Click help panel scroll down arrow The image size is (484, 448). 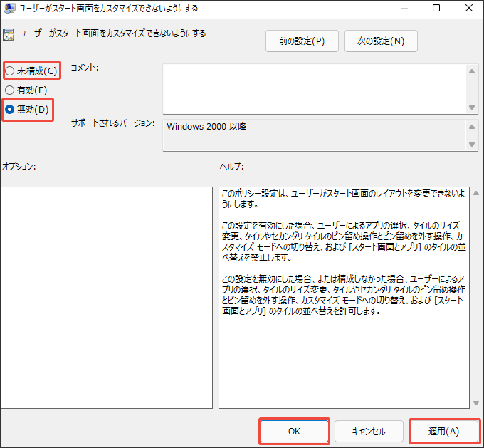click(x=476, y=403)
